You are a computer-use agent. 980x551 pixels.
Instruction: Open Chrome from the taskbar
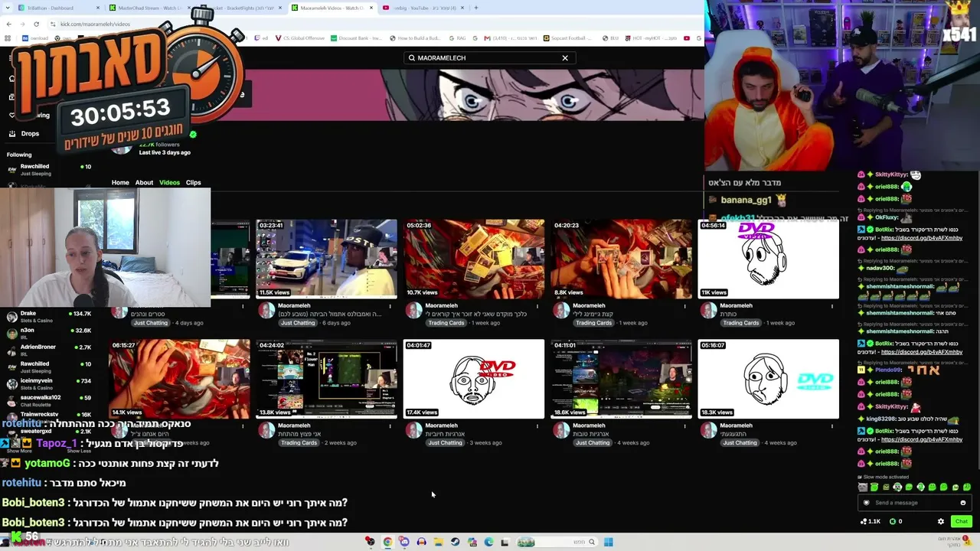pos(387,543)
